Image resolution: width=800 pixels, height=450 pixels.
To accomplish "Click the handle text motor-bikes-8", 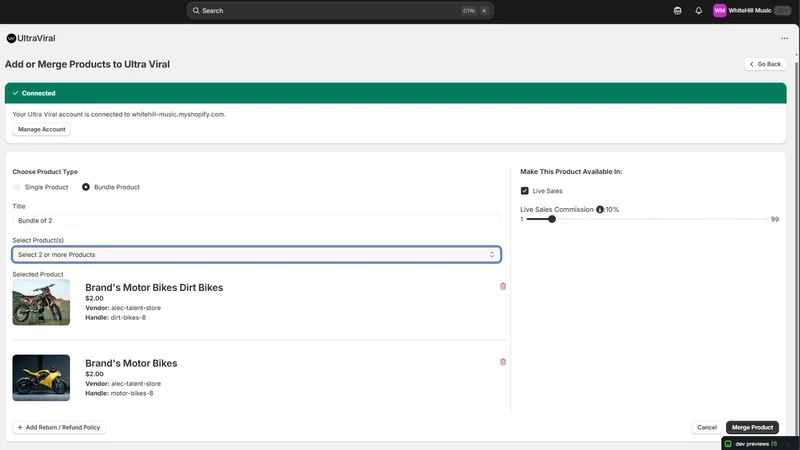I will point(132,393).
